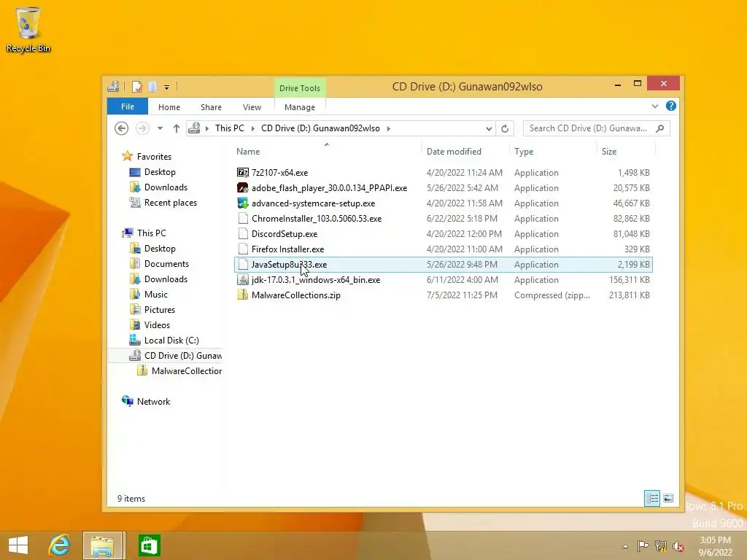747x560 pixels.
Task: Open Windows Store from taskbar
Action: point(149,545)
